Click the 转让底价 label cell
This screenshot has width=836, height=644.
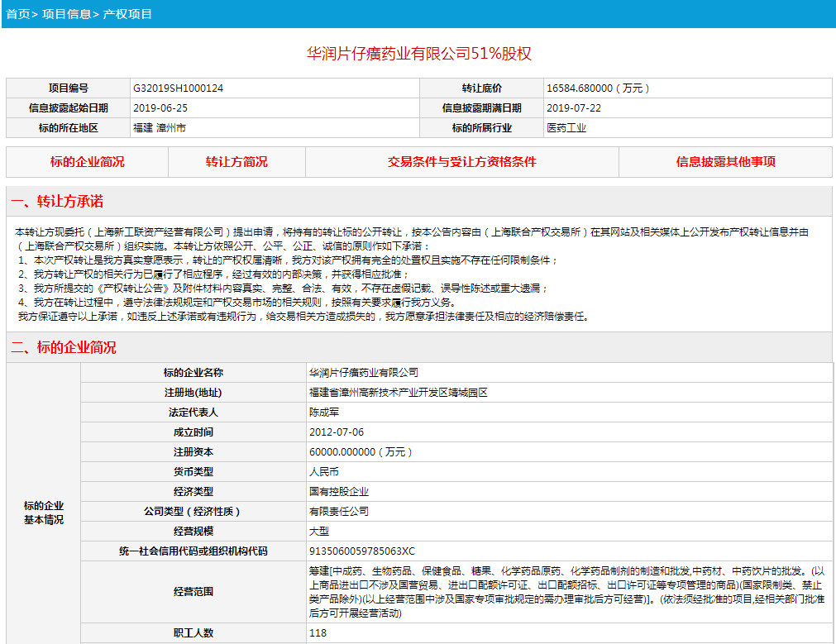481,88
